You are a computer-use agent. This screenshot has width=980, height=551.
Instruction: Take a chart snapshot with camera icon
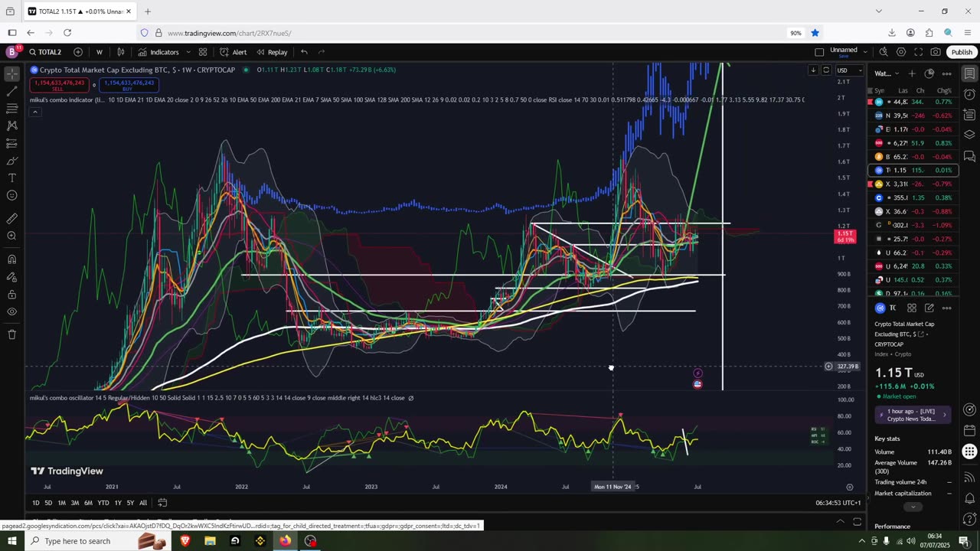936,52
